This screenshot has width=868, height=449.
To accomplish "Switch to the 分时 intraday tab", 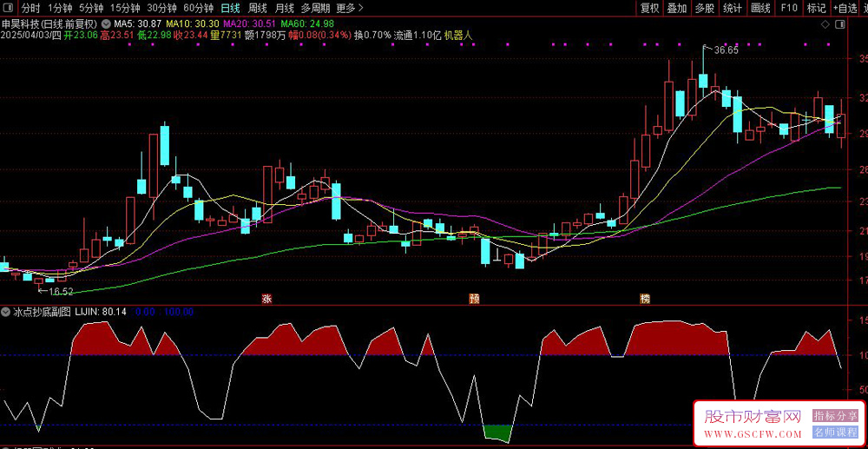I will [31, 8].
